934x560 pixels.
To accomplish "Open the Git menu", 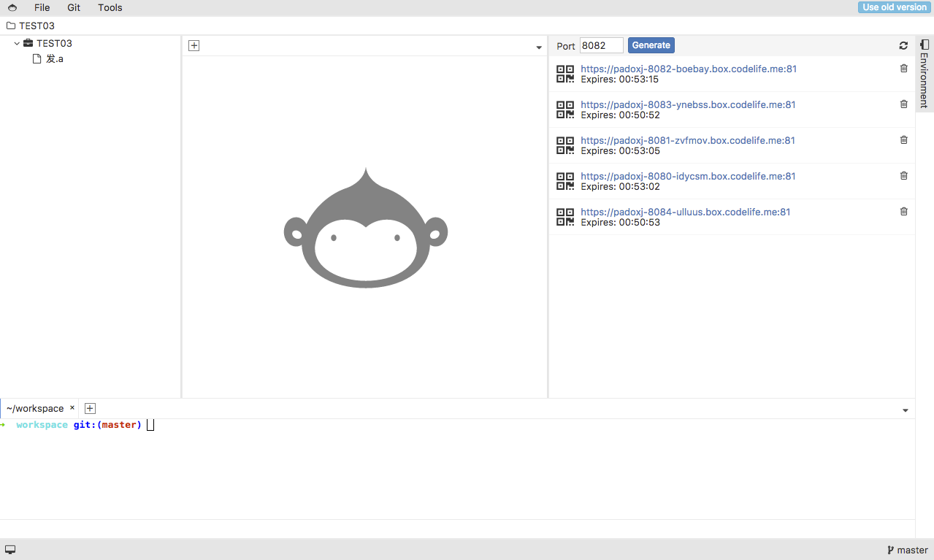I will [x=74, y=7].
